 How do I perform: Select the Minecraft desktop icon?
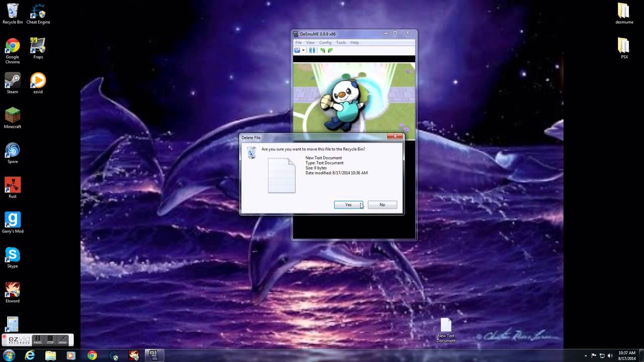tap(13, 118)
